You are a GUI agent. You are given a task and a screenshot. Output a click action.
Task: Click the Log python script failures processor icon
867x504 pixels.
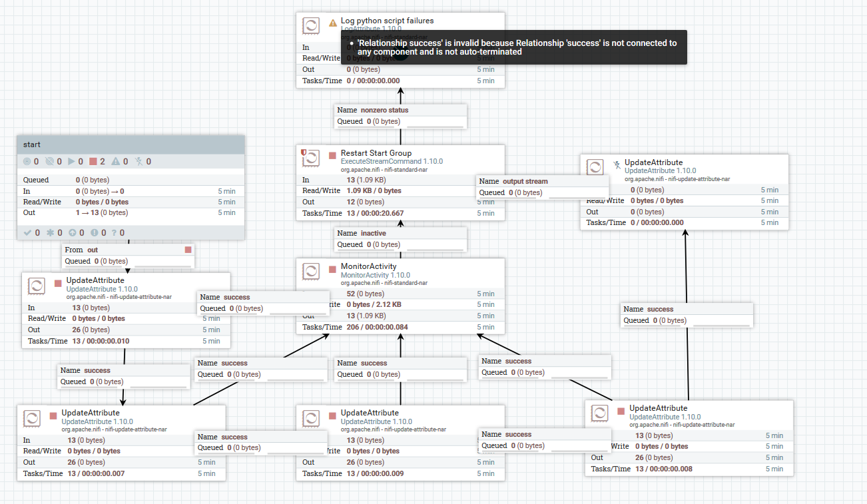point(311,27)
